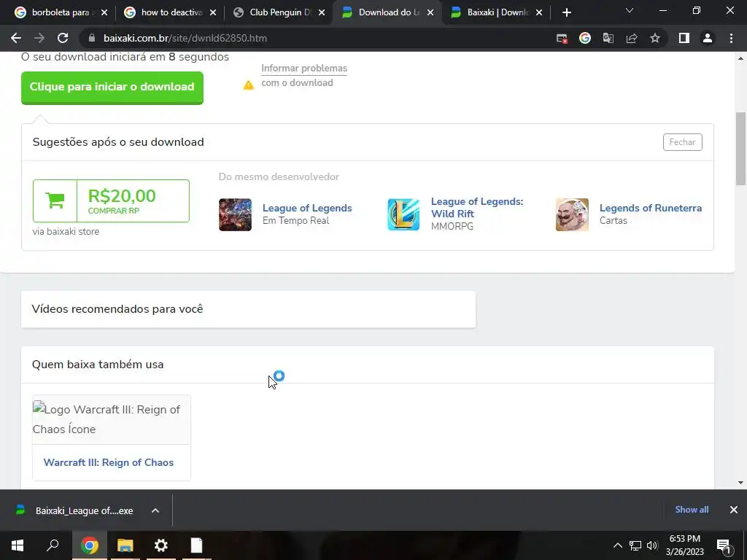The height and width of the screenshot is (560, 747).
Task: Click the Wild Rift logo icon
Action: pos(403,215)
